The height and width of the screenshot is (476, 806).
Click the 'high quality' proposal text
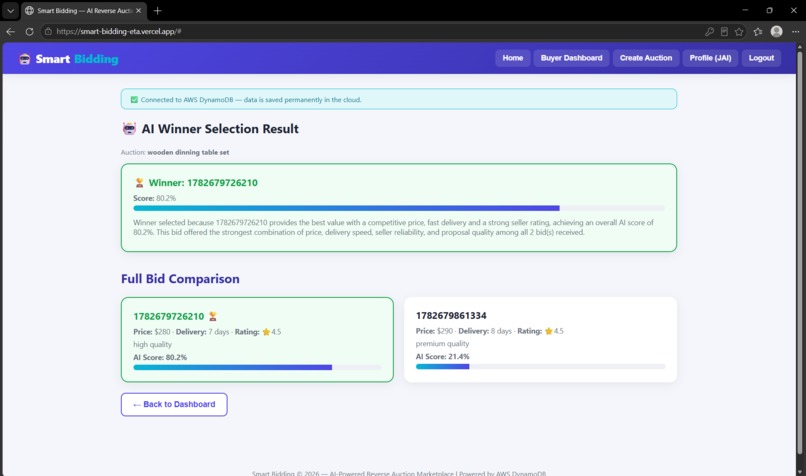(x=152, y=344)
